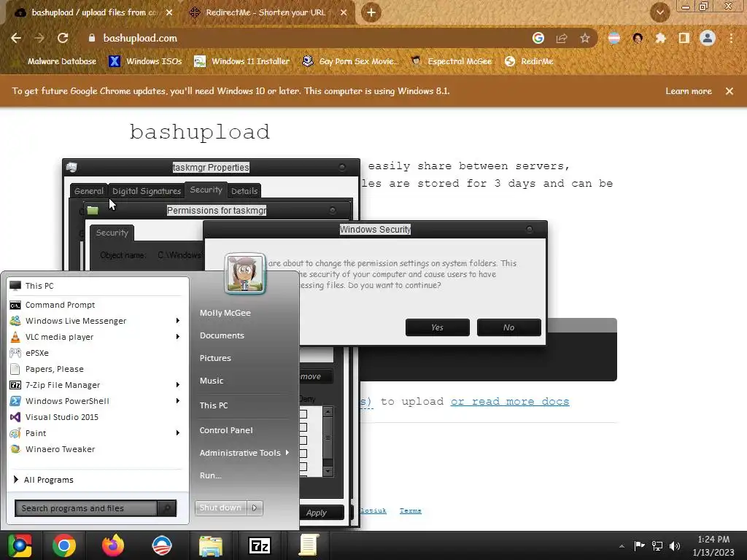Click Learn more in the Chrome update bar
Screen dimensions: 747x560
pyautogui.click(x=689, y=91)
